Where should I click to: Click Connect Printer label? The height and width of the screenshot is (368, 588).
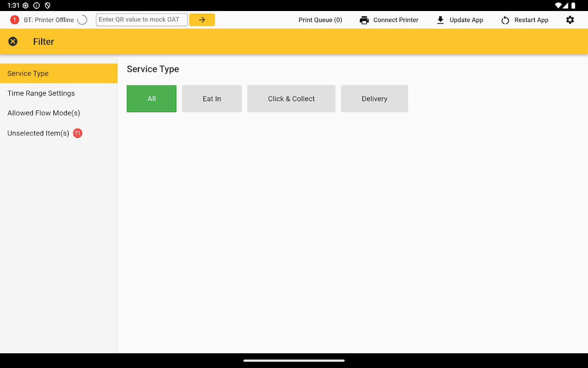point(396,20)
